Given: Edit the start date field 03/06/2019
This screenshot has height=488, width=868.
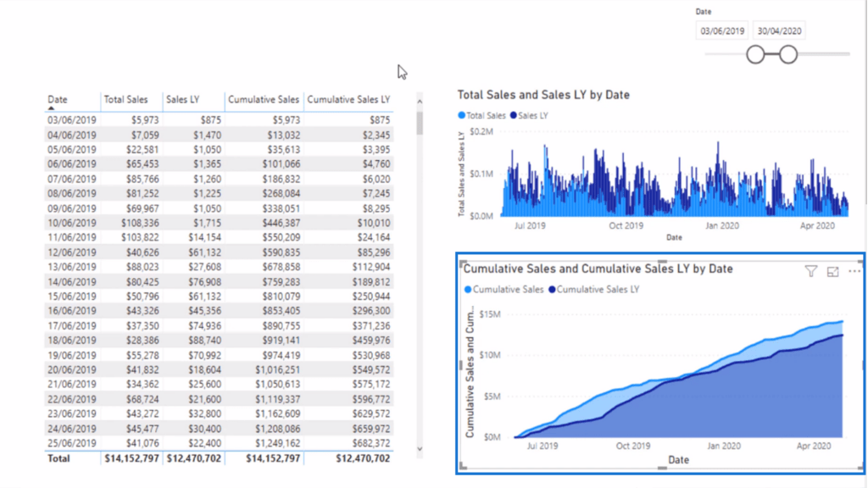Looking at the screenshot, I should (x=722, y=31).
